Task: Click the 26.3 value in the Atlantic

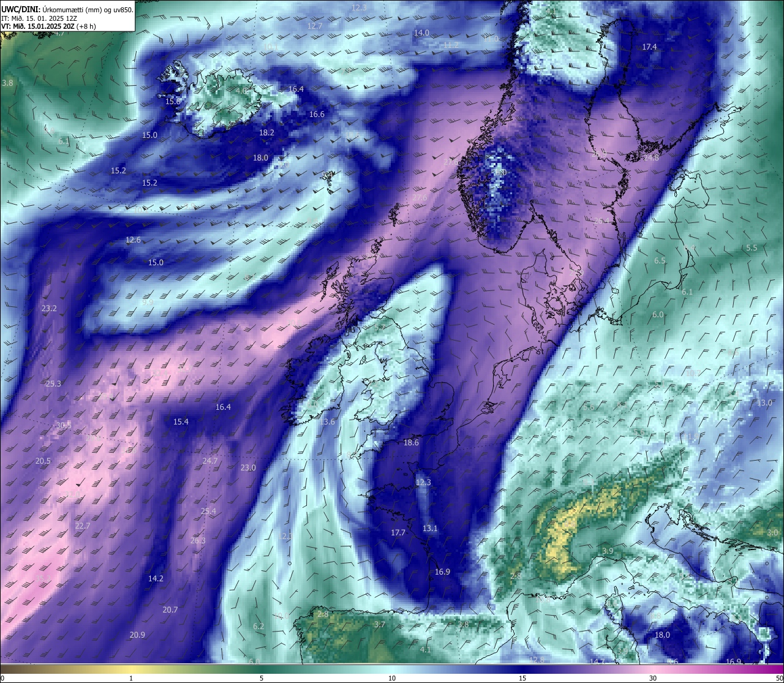Action: (198, 541)
